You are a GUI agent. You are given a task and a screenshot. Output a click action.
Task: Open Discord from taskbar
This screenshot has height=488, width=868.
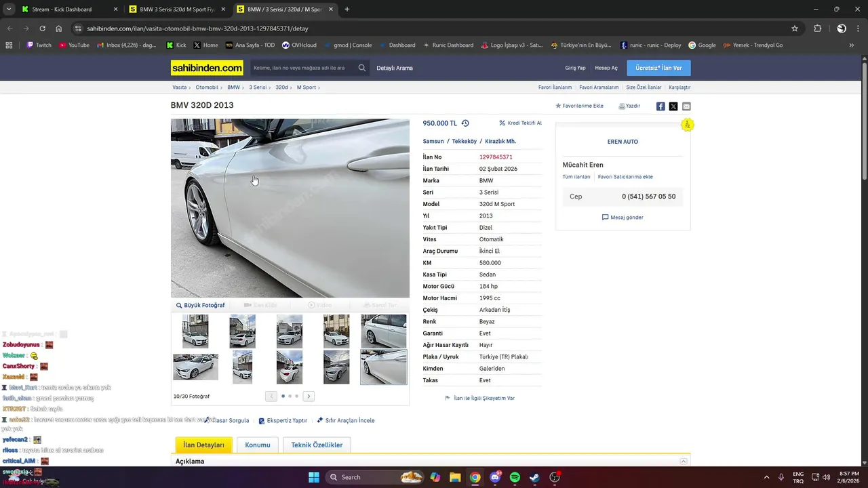click(495, 477)
